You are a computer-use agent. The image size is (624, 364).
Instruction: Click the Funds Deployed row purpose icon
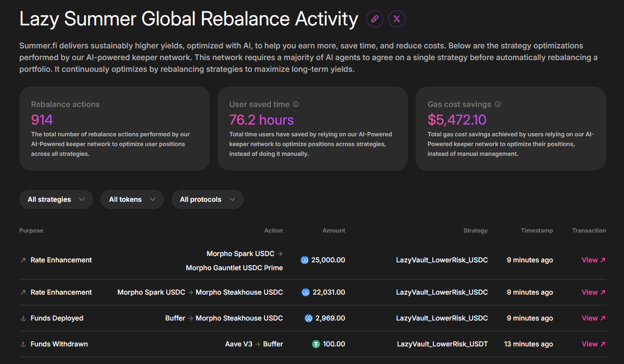23,318
